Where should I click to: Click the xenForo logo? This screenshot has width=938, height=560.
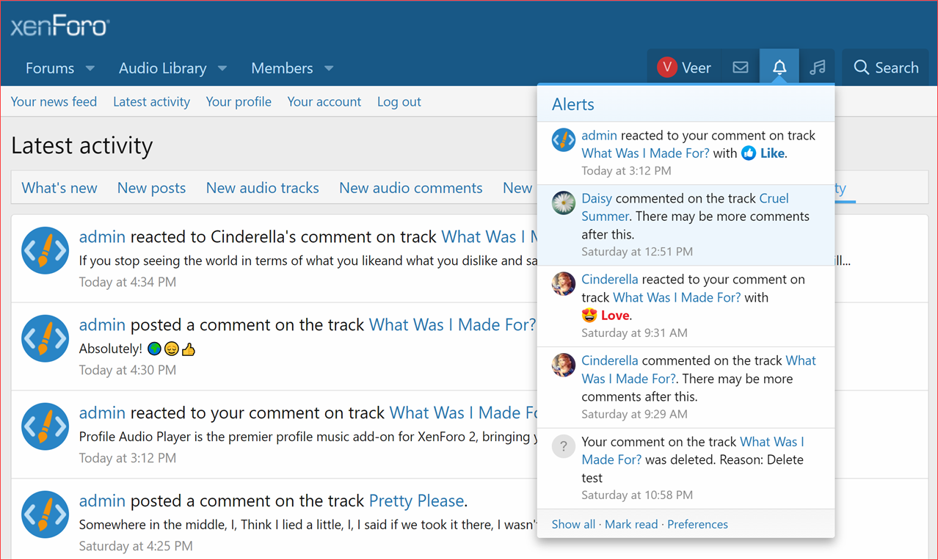click(59, 25)
